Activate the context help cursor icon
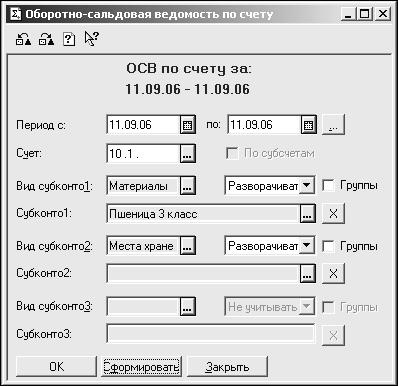Screen dimensions: 398x386 92,39
